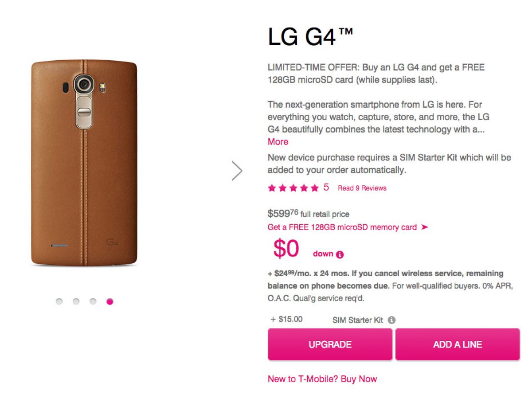Click the info icon beside "down"
This screenshot has height=399, width=532.
point(340,254)
